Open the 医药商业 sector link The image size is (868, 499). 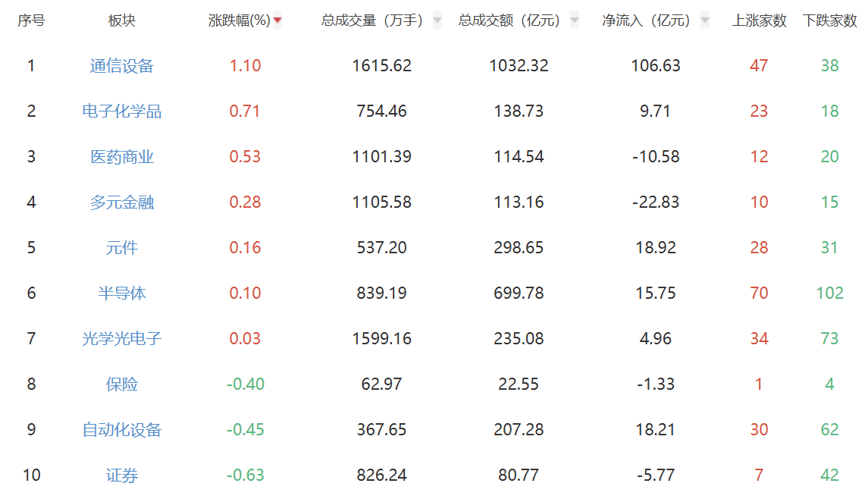[123, 156]
